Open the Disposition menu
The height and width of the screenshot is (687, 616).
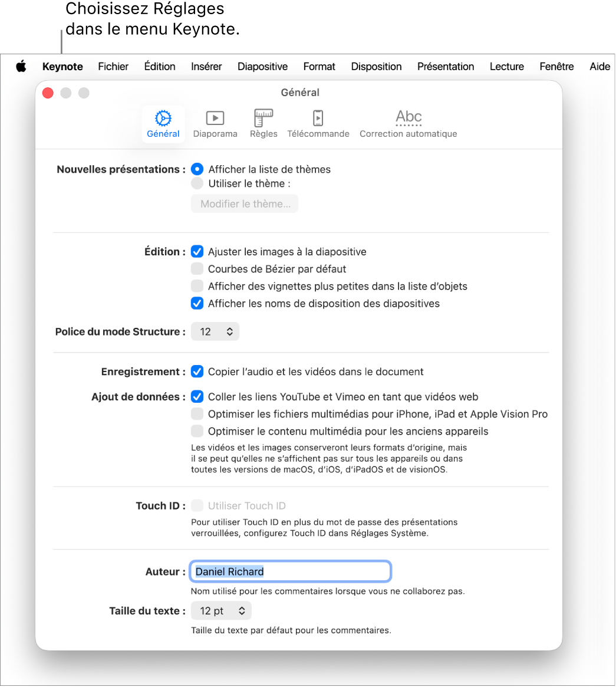pos(376,67)
